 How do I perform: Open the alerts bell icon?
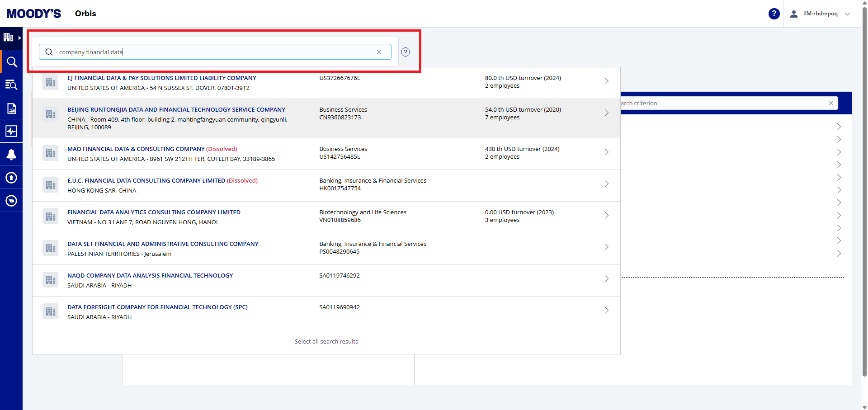11,155
